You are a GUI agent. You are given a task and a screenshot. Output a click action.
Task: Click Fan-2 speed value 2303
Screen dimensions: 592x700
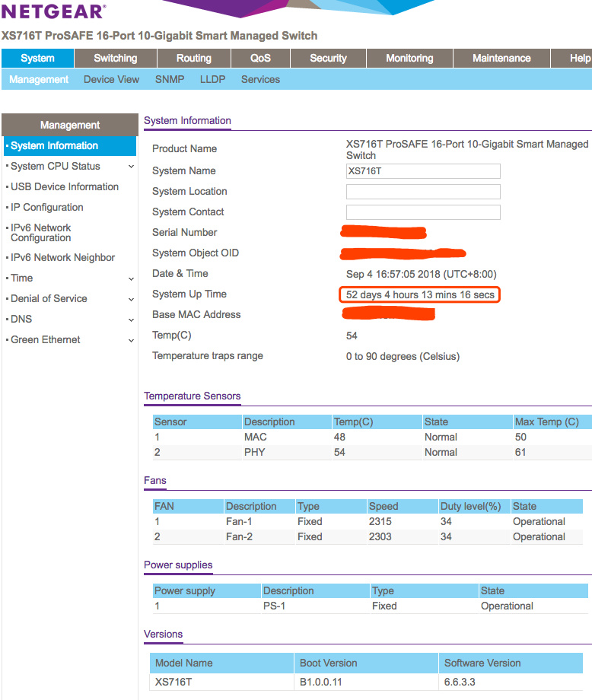pyautogui.click(x=380, y=536)
